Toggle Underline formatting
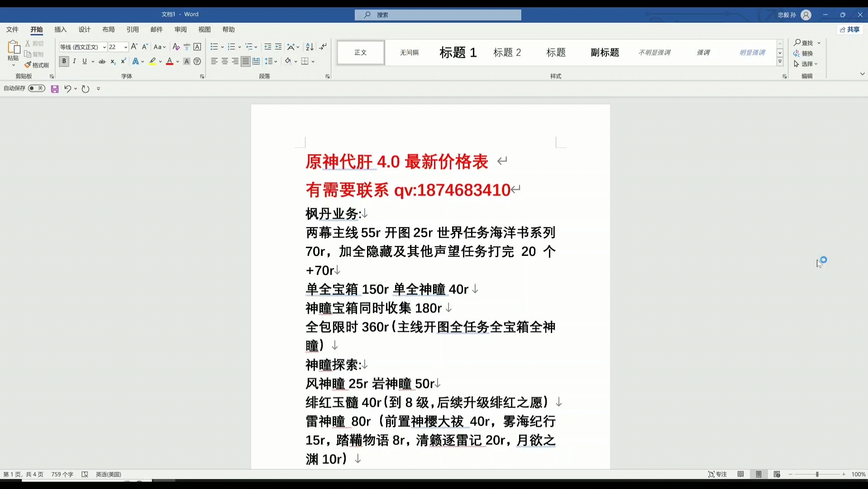This screenshot has height=489, width=868. click(x=85, y=61)
